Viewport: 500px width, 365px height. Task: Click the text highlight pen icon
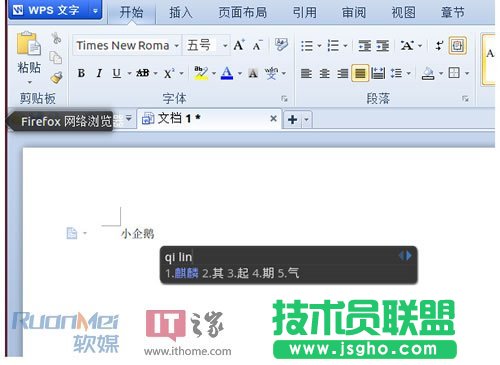tap(201, 73)
